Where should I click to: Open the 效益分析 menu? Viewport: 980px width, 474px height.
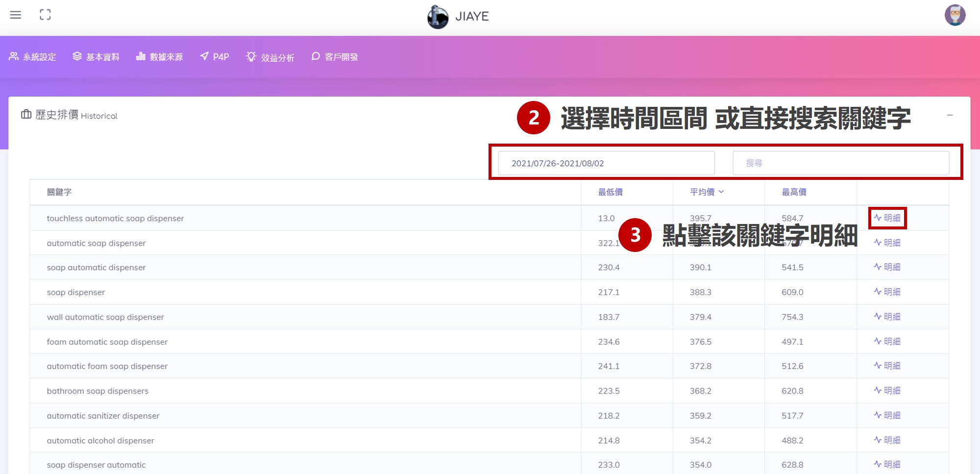(x=270, y=57)
